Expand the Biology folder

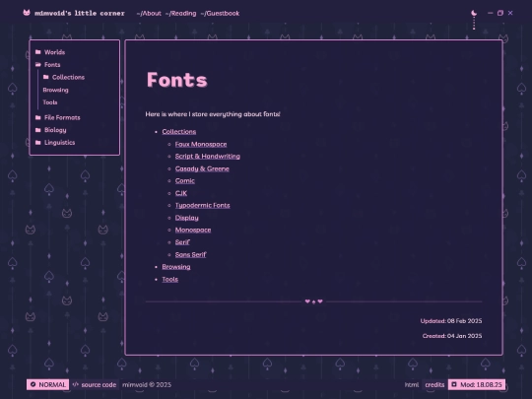[x=38, y=130]
